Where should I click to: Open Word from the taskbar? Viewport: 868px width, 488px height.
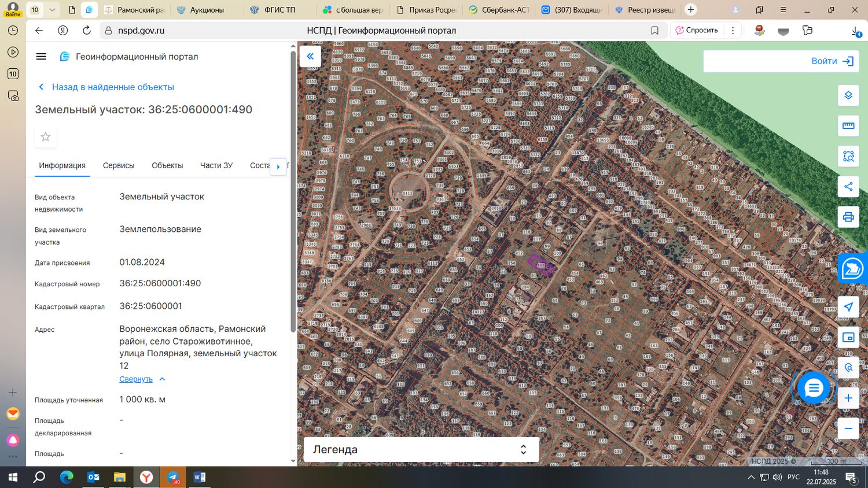(x=200, y=477)
